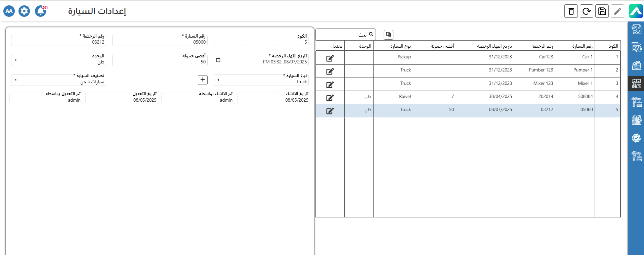Click the export icon beside the search box
The height and width of the screenshot is (255, 644).
(x=388, y=35)
